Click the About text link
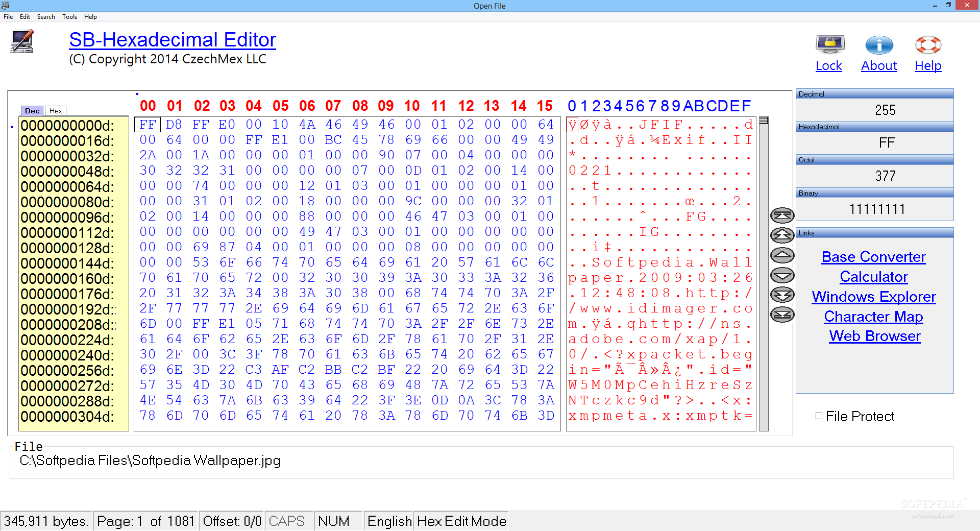 879,66
